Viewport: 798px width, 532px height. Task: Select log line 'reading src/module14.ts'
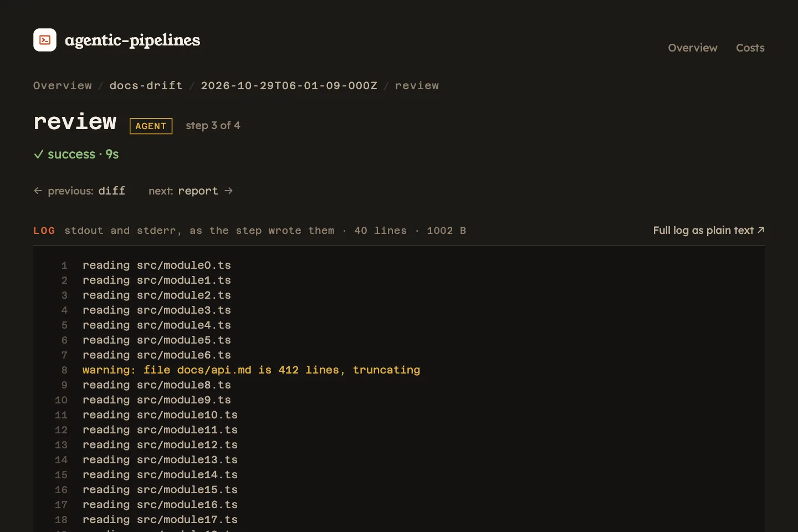(x=160, y=475)
